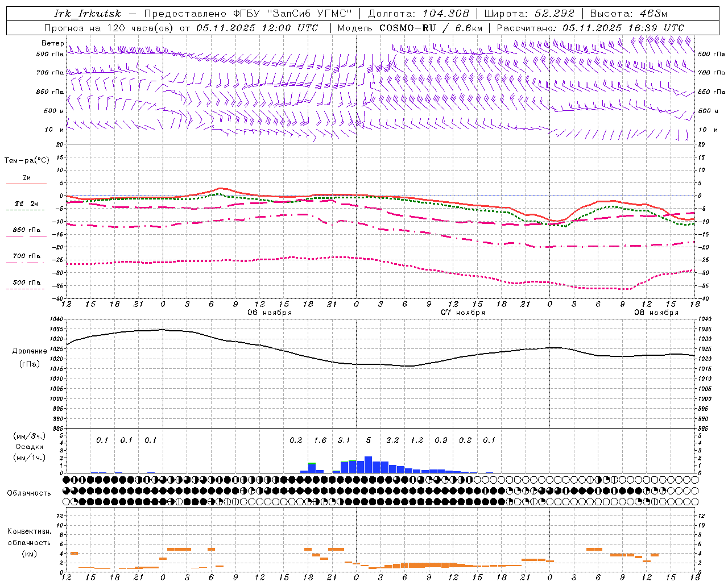The width and height of the screenshot is (728, 582).
Task: Click the '10 м' wind level label on left
Action: 55,130
